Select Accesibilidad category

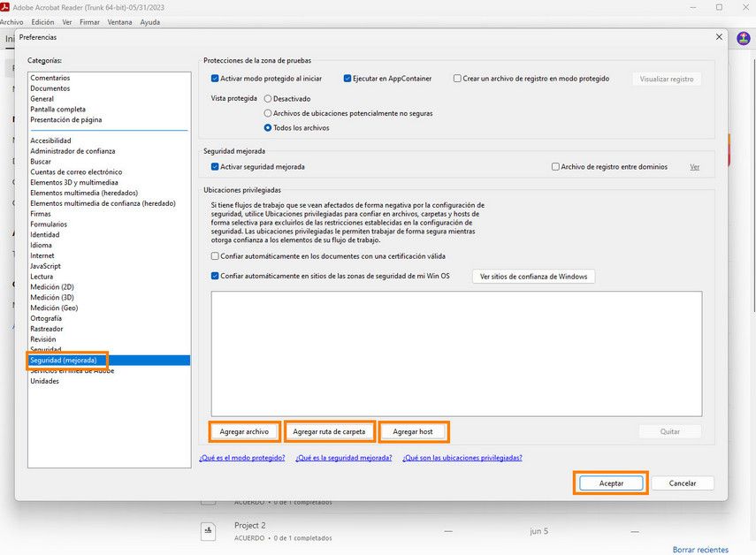click(50, 141)
